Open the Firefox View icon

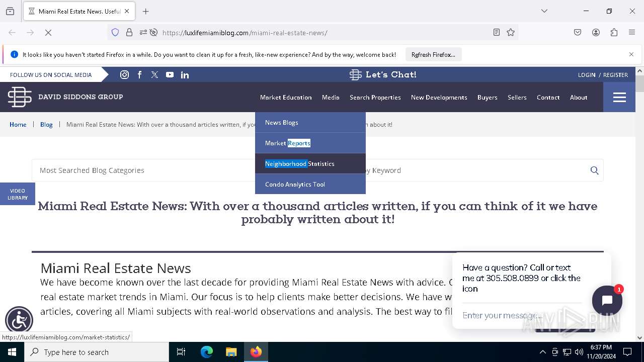pos(10,11)
